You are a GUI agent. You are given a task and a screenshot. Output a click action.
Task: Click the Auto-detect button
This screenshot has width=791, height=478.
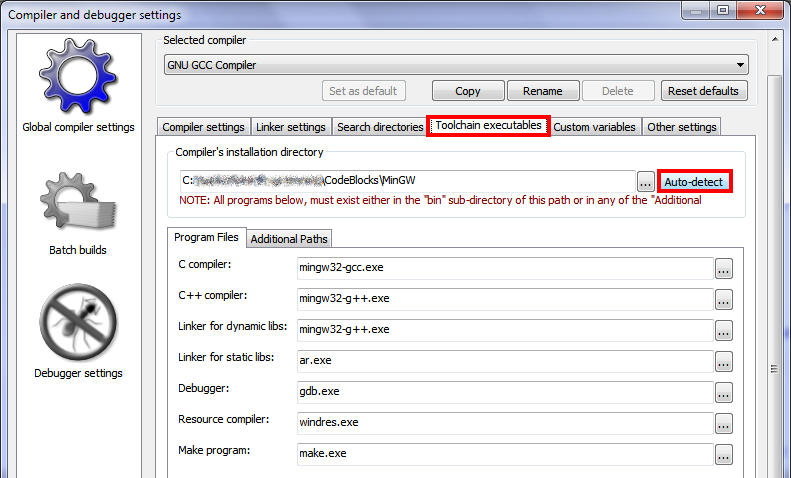point(695,182)
